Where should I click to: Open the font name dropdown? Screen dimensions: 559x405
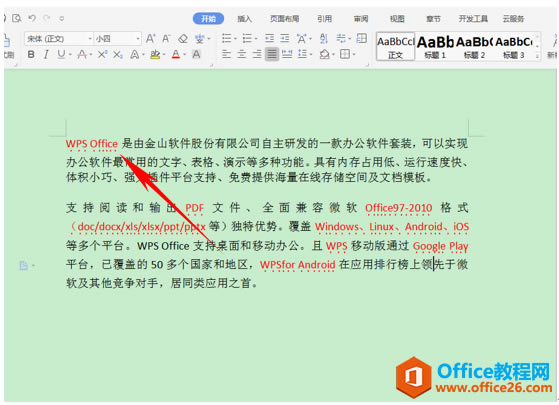pos(89,39)
